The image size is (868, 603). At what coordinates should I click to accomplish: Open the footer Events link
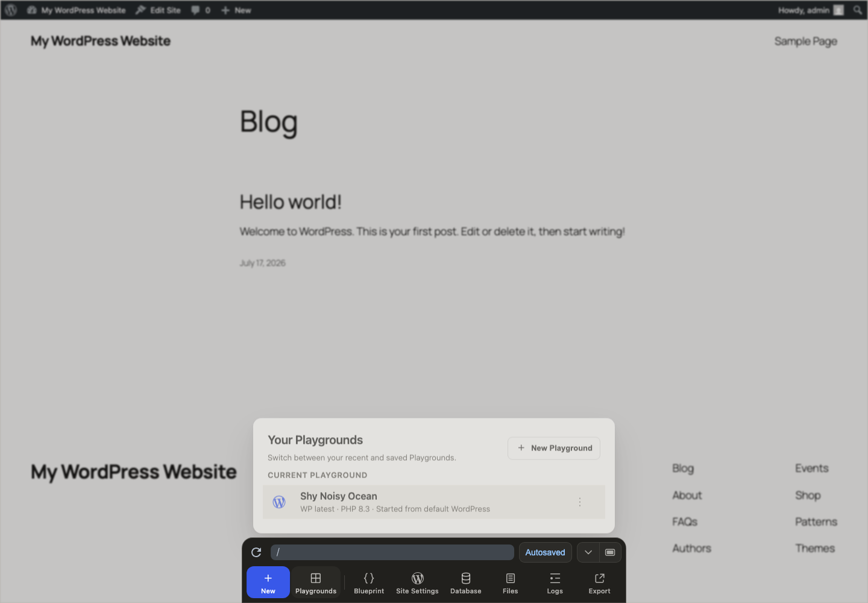(x=812, y=469)
